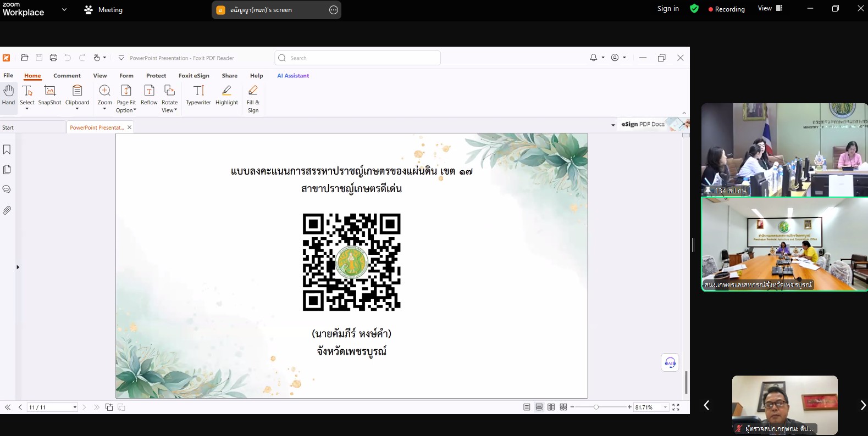Image resolution: width=868 pixels, height=436 pixels.
Task: Open the Zoom View button
Action: (x=770, y=8)
